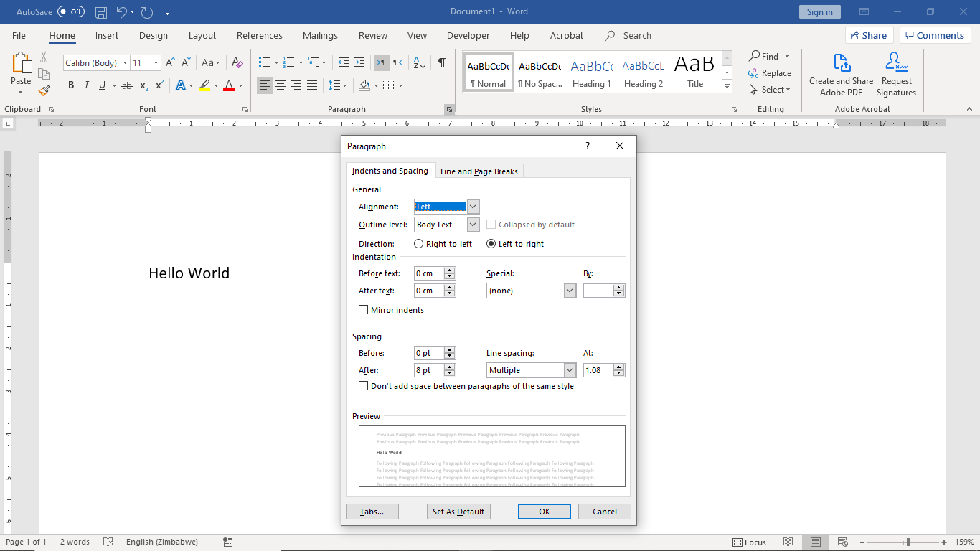
Task: Open the Tabs... button
Action: tap(372, 512)
